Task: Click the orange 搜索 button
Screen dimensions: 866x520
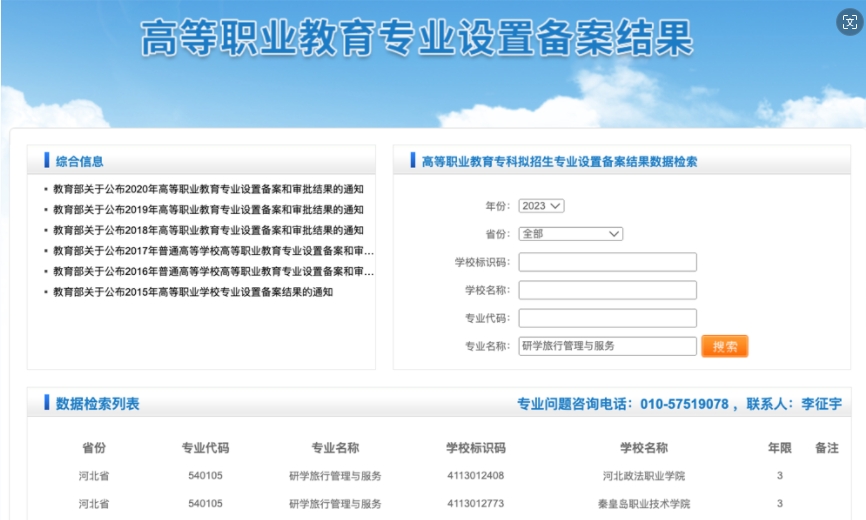Action: pyautogui.click(x=725, y=346)
